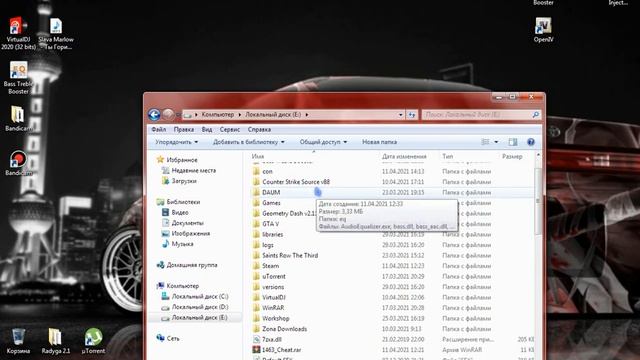Viewport: 640px width, 360px height.
Task: Expand the Упорядочить dropdown
Action: point(176,142)
